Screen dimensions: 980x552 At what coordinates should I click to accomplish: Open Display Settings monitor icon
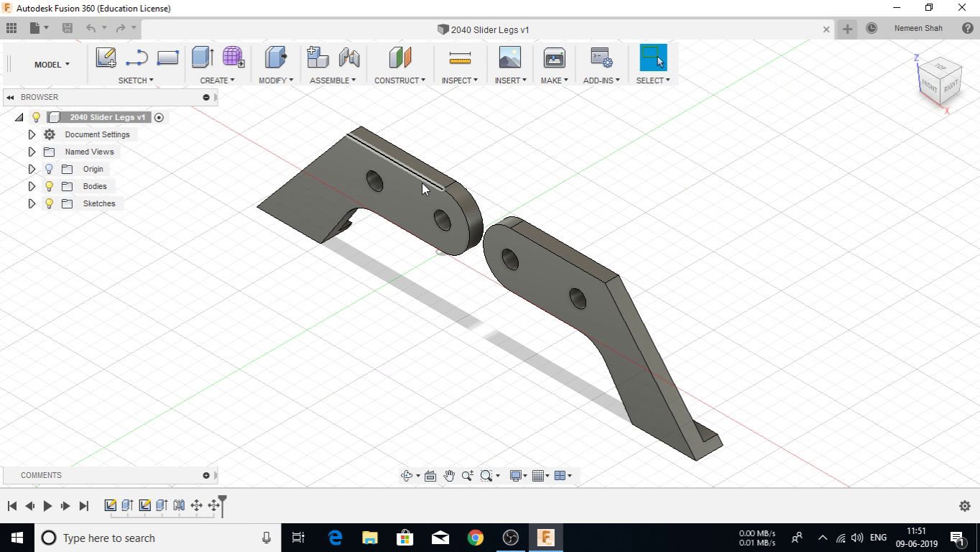click(x=515, y=476)
